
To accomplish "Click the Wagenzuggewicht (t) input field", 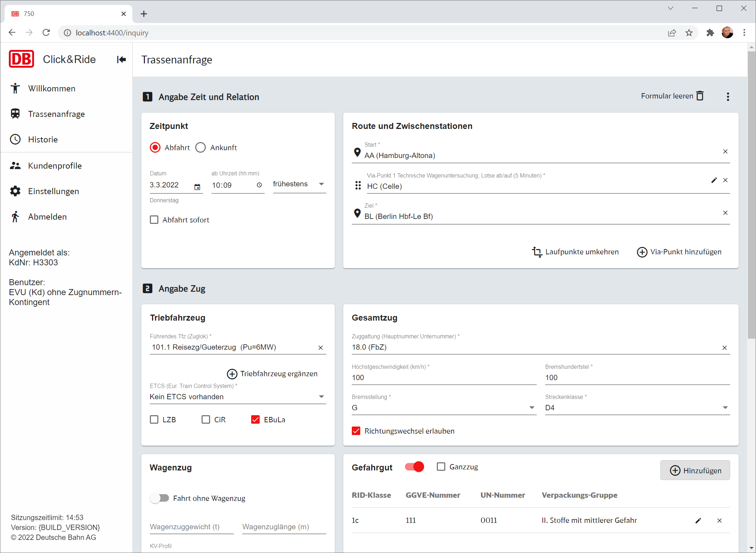I will coord(191,527).
